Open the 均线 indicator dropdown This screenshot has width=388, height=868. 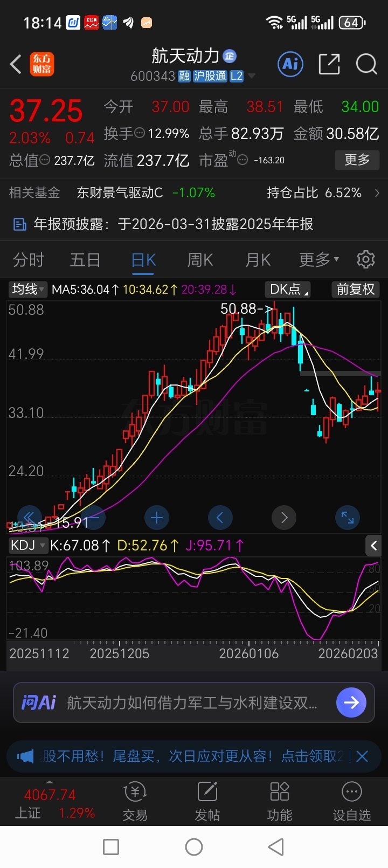(x=28, y=290)
